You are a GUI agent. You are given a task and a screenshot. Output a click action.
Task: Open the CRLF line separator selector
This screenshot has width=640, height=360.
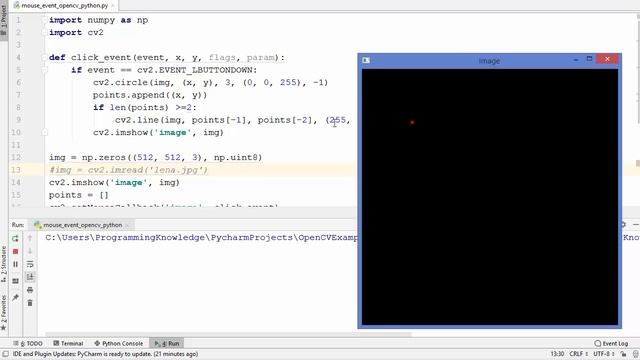click(x=578, y=354)
